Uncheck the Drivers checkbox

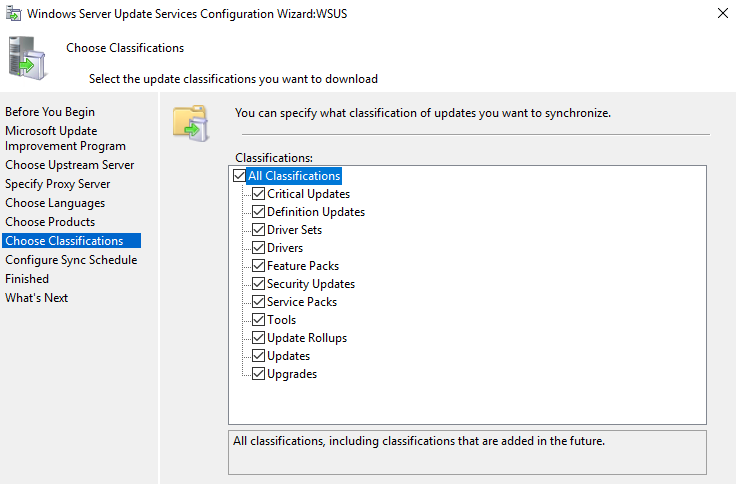(259, 248)
